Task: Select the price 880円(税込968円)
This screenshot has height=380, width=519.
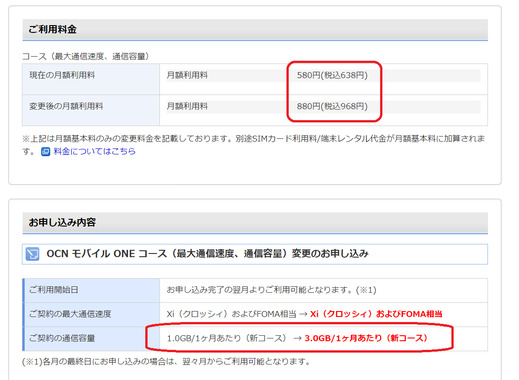Action: point(332,106)
